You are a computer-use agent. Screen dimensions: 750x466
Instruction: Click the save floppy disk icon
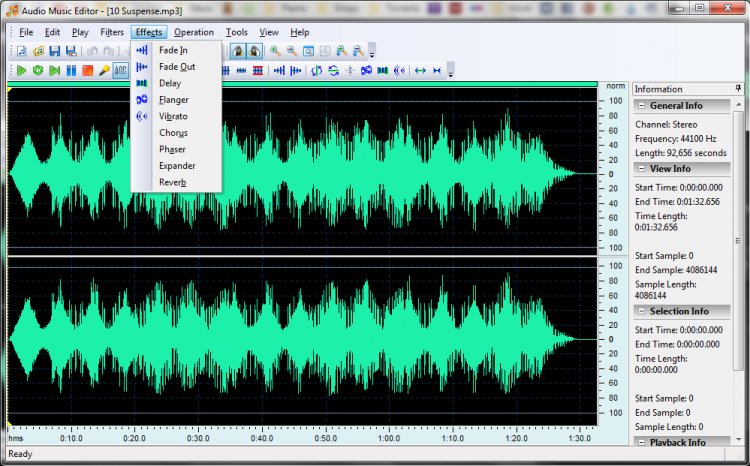(54, 51)
